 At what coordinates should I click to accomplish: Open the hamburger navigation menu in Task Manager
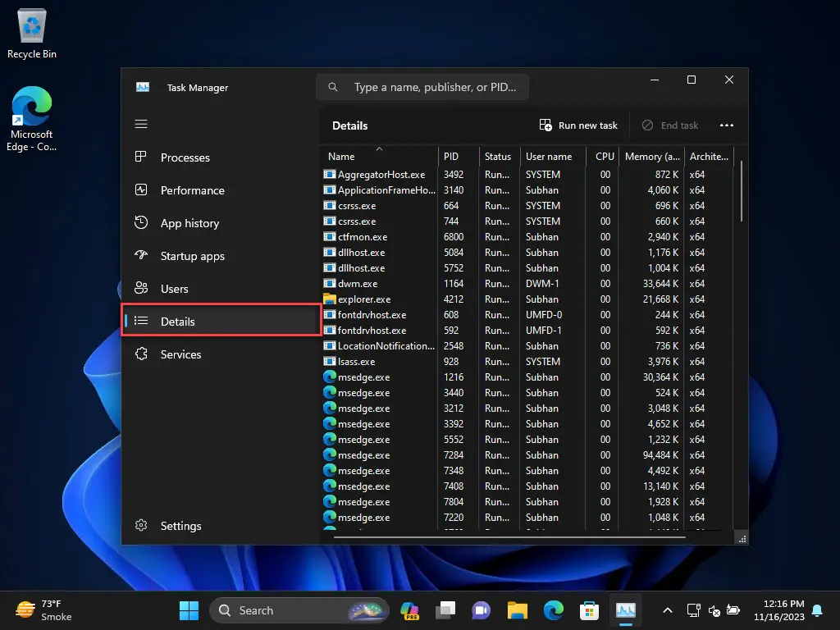(141, 125)
